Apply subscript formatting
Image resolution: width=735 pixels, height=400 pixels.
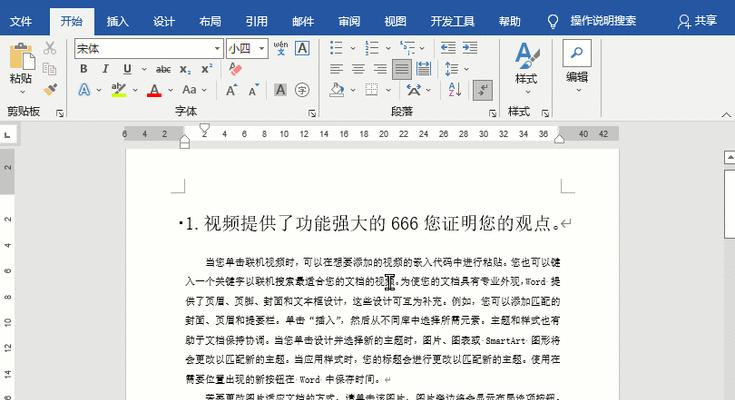(x=185, y=69)
